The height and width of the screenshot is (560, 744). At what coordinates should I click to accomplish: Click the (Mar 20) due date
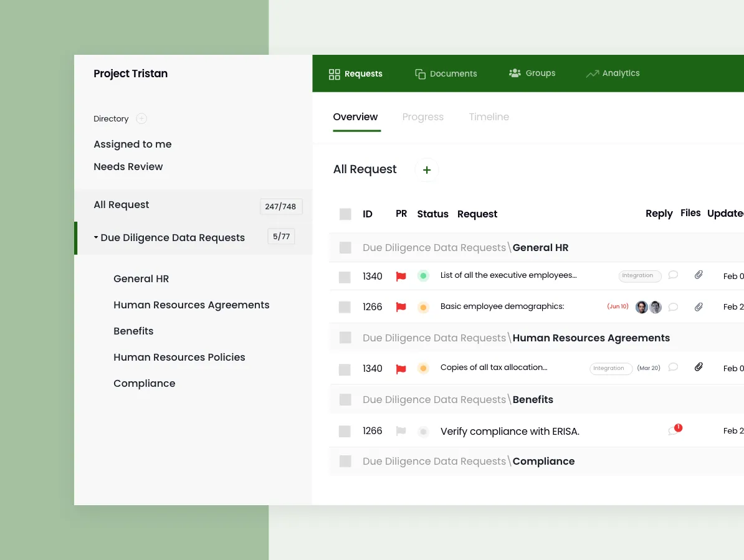coord(649,368)
